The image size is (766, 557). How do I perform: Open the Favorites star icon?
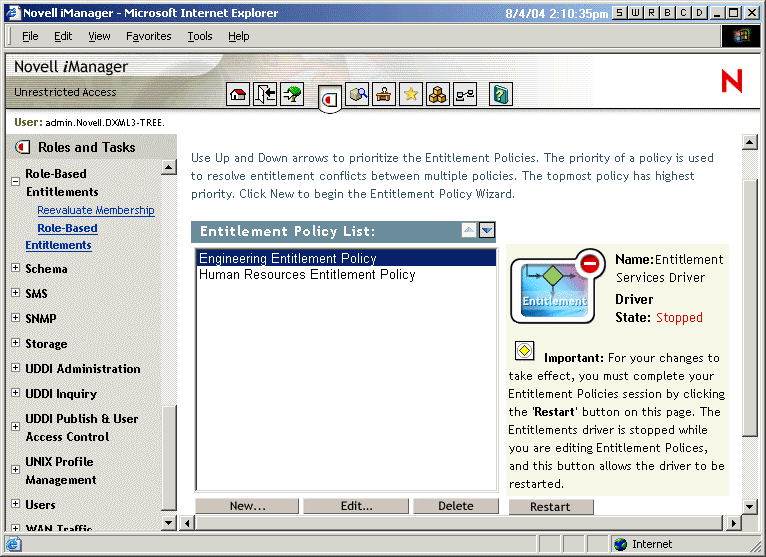pos(411,94)
